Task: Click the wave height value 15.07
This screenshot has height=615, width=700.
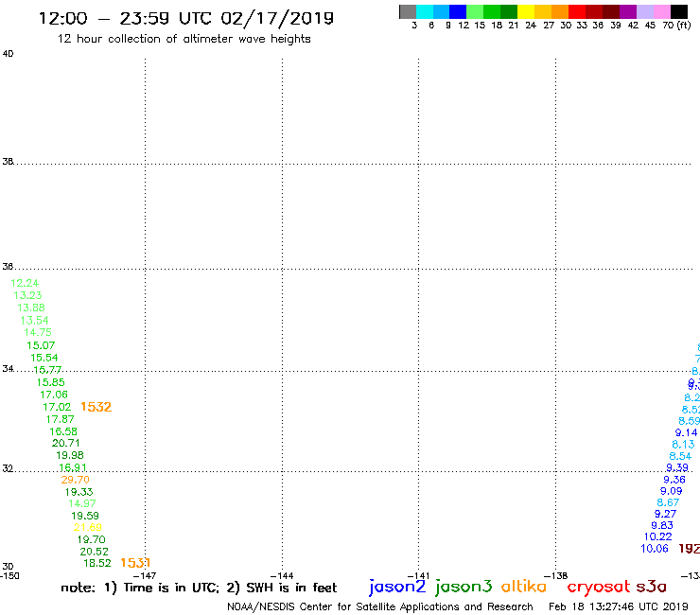Action: [x=41, y=345]
